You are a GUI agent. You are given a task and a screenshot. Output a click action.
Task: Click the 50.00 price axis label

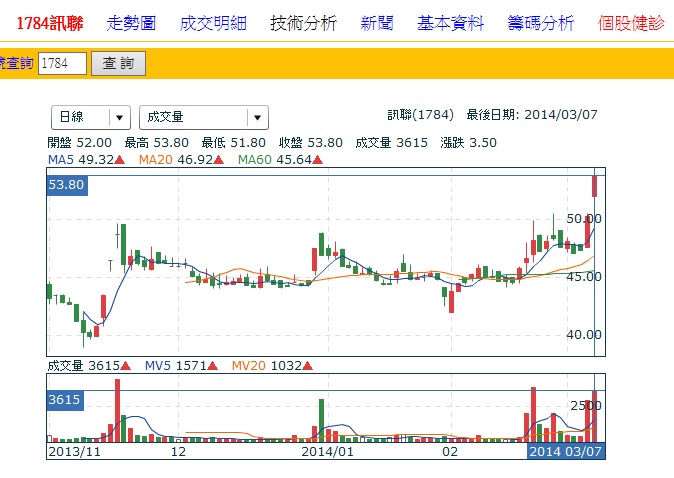584,219
